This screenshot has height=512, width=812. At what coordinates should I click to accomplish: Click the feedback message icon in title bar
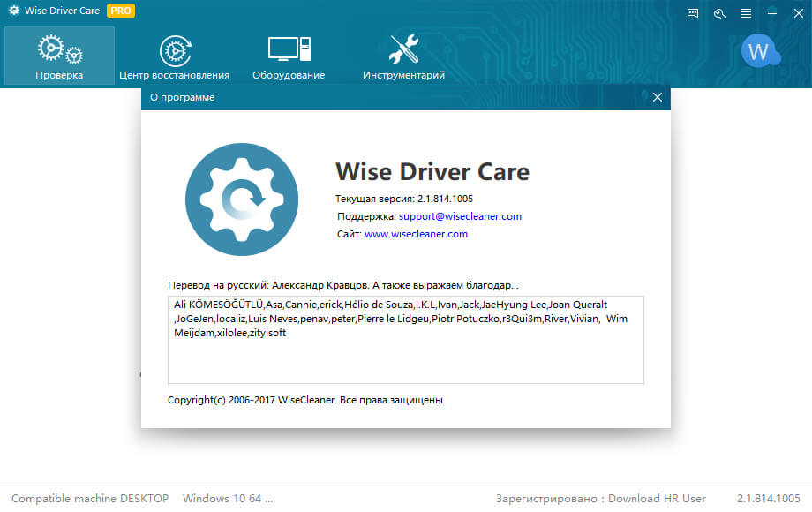(692, 13)
